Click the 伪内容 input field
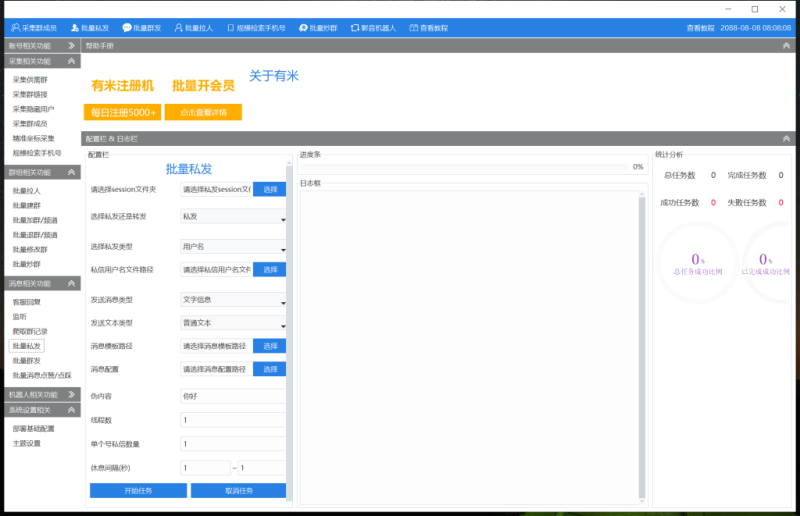The image size is (800, 516). tap(233, 396)
